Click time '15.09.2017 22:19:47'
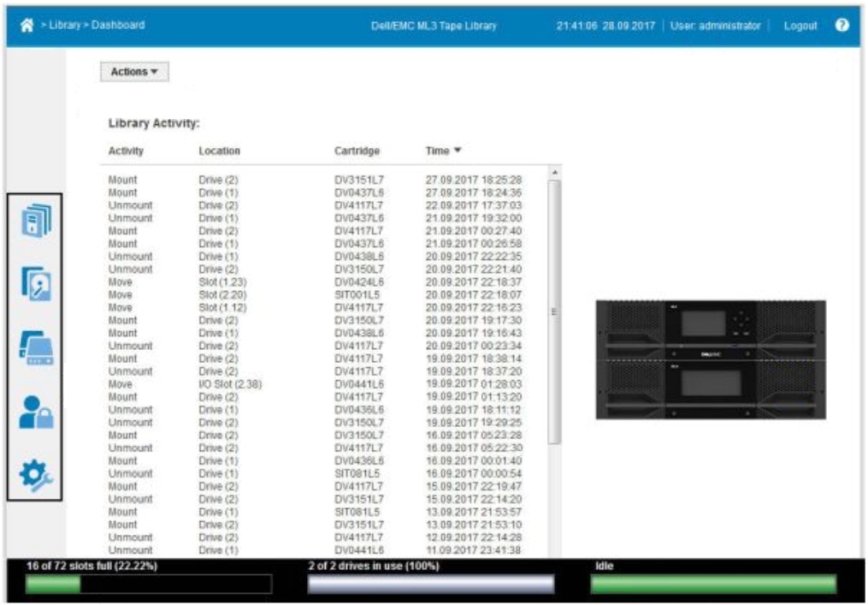 [x=474, y=486]
